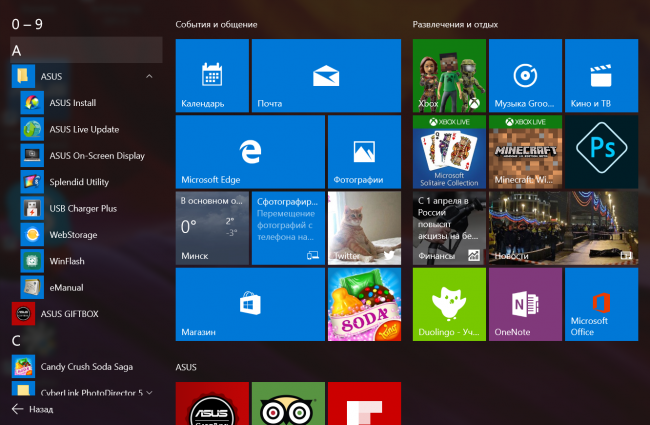The height and width of the screenshot is (425, 650).
Task: Click the ASUS tile group title
Action: (x=186, y=367)
